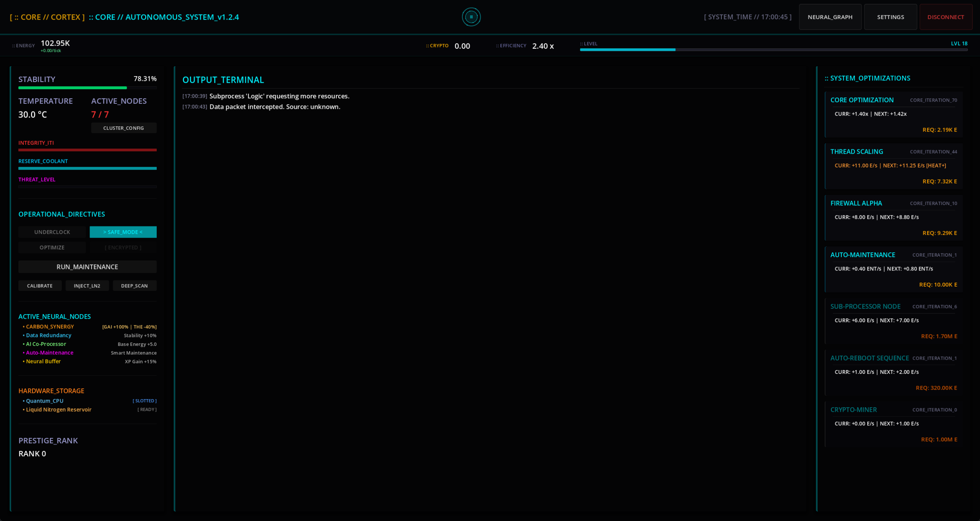Click the AUTO-MAINTENANCE upgrade card
Screen dimensions: 980x521
coord(893,269)
